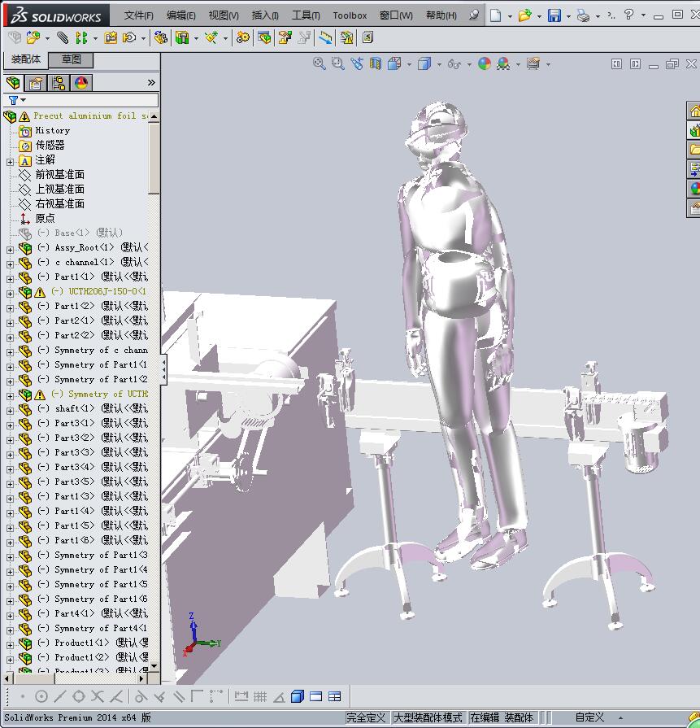Image resolution: width=700 pixels, height=728 pixels.
Task: Open the Display Style dropdown cube
Action: tap(424, 64)
